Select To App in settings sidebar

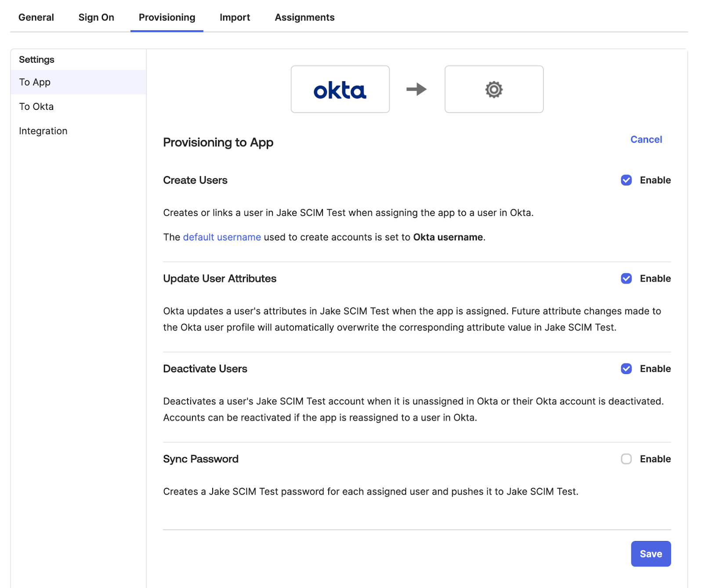point(34,82)
